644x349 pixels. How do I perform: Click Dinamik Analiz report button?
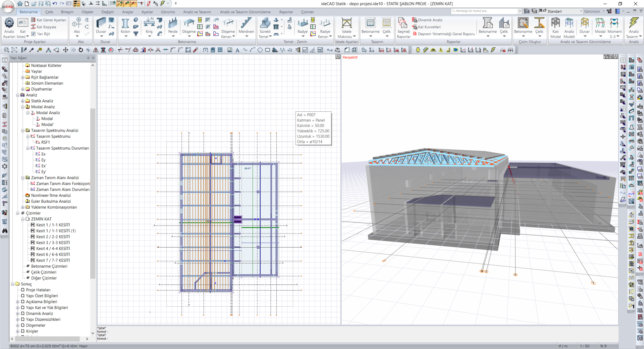click(427, 20)
